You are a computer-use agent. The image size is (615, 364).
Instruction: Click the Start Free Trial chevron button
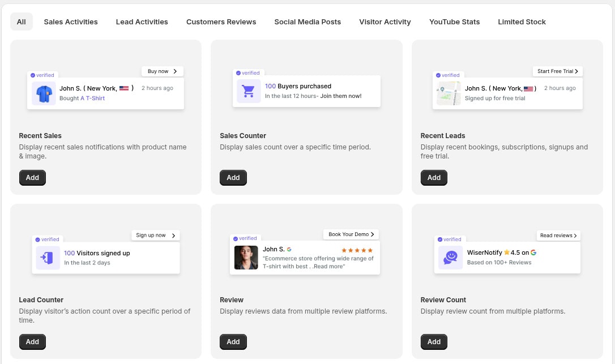(558, 71)
